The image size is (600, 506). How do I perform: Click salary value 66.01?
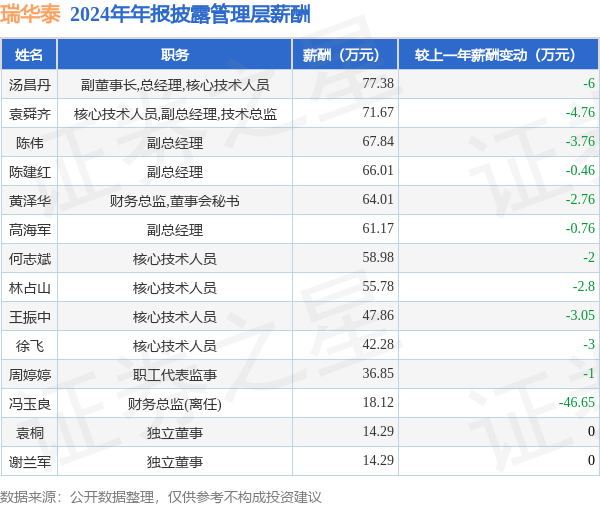(x=378, y=170)
